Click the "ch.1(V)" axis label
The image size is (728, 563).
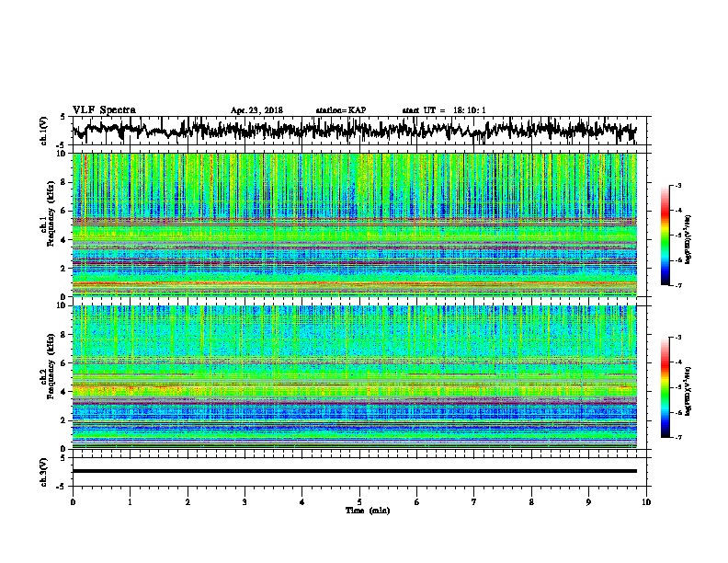pyautogui.click(x=43, y=131)
